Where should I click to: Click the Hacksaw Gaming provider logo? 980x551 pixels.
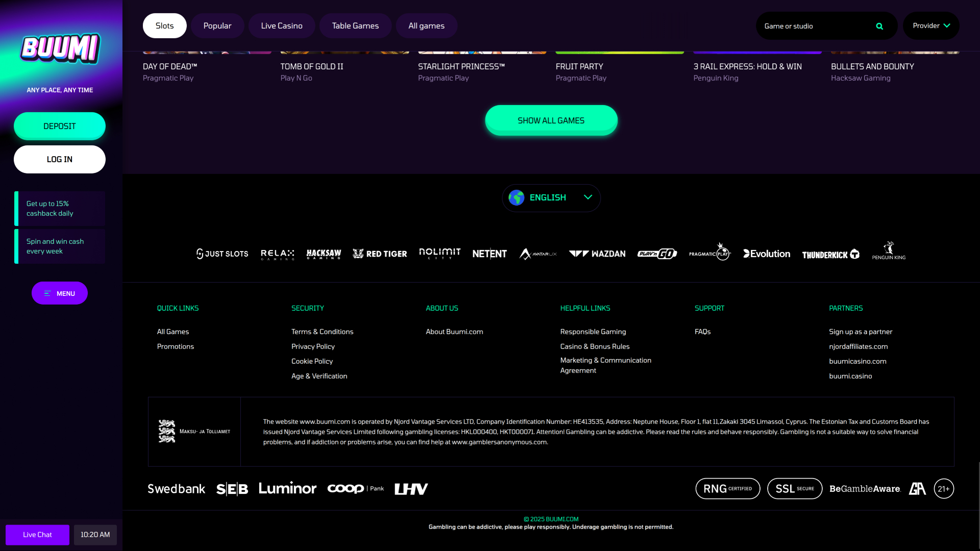[324, 254]
